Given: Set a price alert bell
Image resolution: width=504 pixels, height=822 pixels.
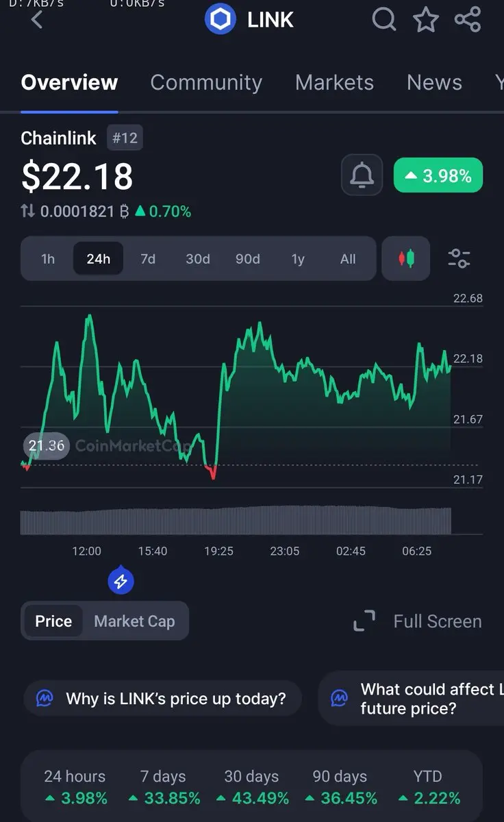Looking at the screenshot, I should coord(362,176).
